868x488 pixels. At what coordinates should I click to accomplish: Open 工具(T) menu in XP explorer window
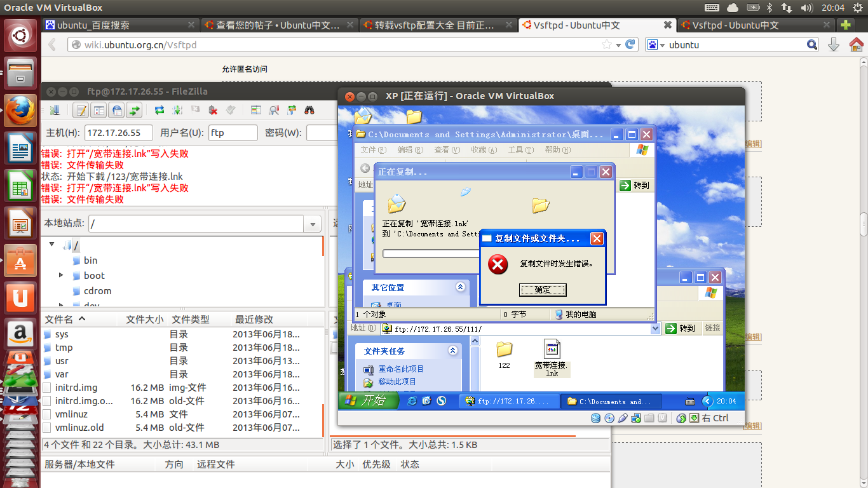(x=521, y=150)
